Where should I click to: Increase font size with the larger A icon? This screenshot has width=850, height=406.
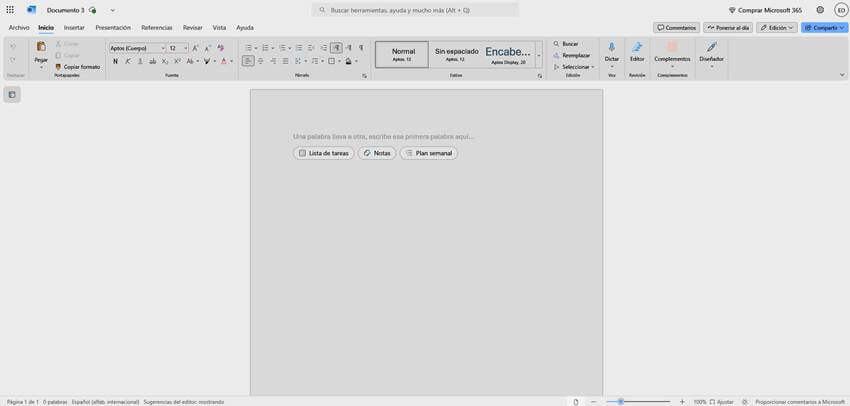click(195, 48)
